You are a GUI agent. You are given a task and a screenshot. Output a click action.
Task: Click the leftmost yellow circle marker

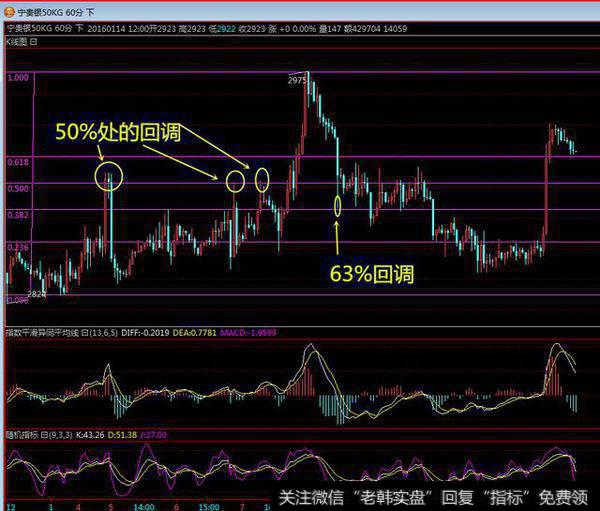pyautogui.click(x=108, y=178)
